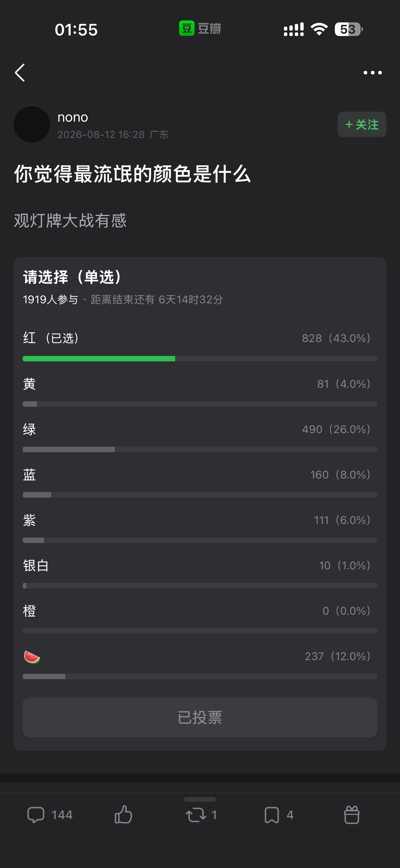This screenshot has width=400, height=868.
Task: Tap the back arrow icon
Action: (x=20, y=72)
